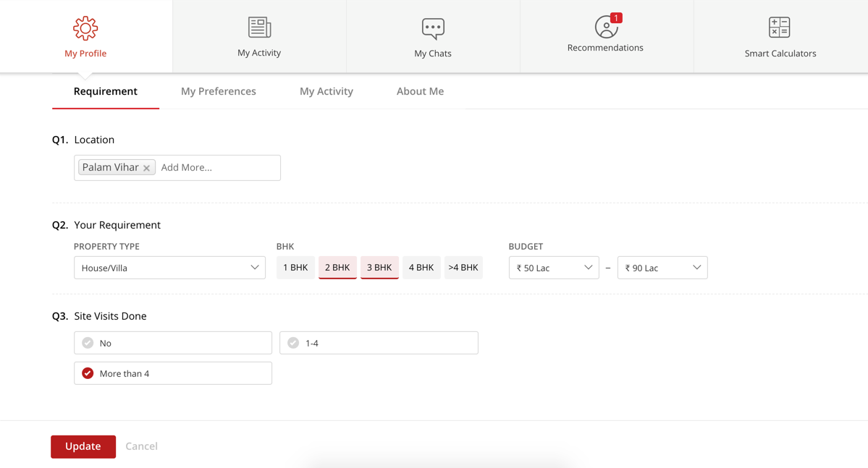Click the Update button
Viewport: 868px width, 468px height.
point(83,446)
